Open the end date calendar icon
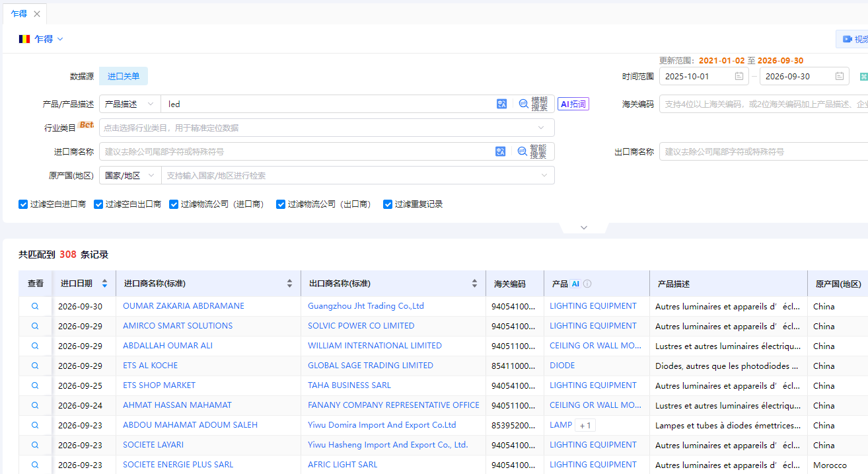The image size is (868, 474). click(840, 76)
